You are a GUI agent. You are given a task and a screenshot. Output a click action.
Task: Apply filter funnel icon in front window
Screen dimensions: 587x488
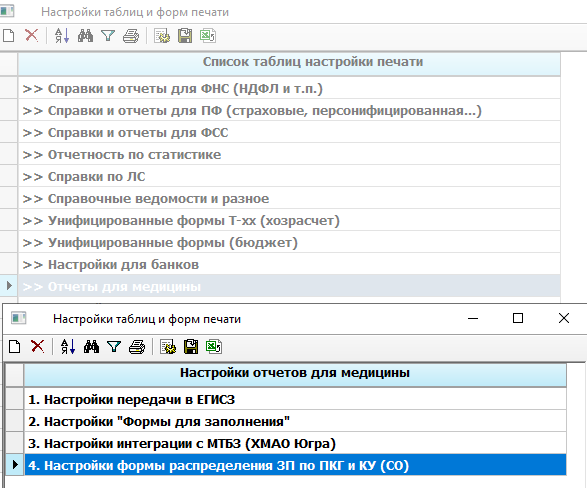tap(114, 347)
